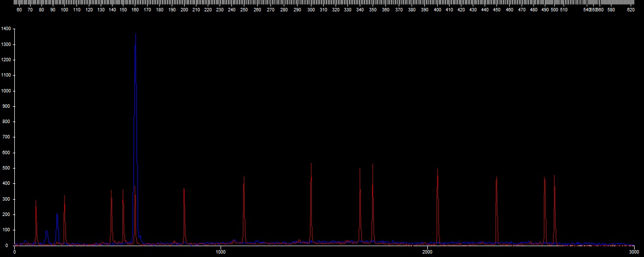Click the 300 label on top ruler
644x257 pixels.
coord(311,9)
